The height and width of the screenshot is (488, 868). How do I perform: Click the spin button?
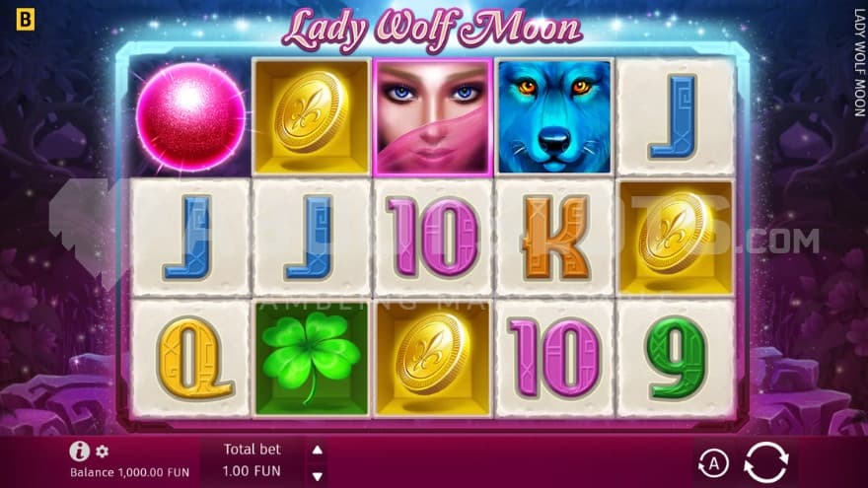point(766,462)
